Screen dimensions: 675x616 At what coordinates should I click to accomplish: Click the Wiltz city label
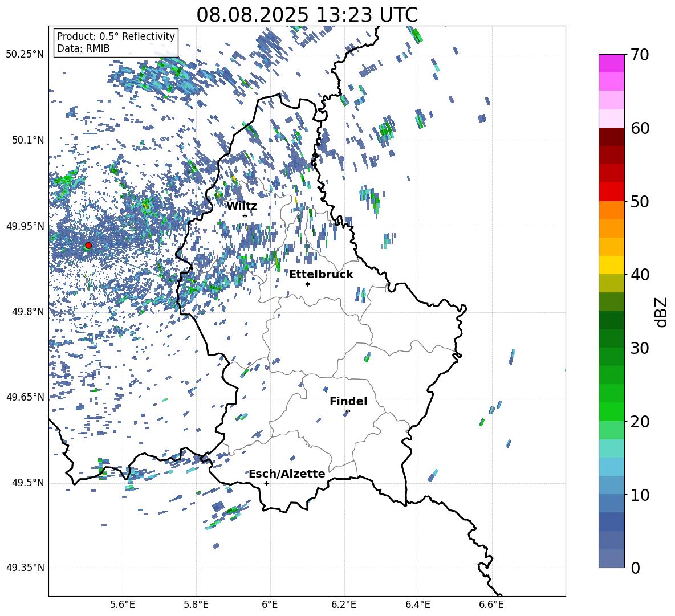[x=242, y=206]
